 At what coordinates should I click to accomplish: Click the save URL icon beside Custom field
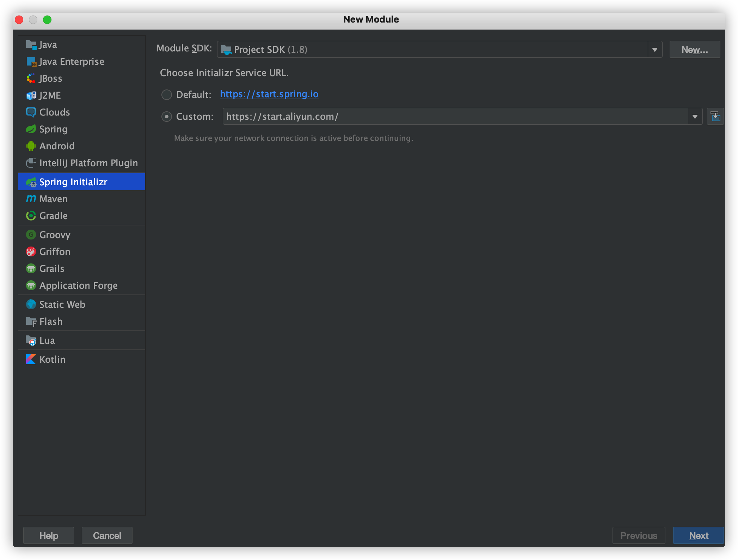715,117
